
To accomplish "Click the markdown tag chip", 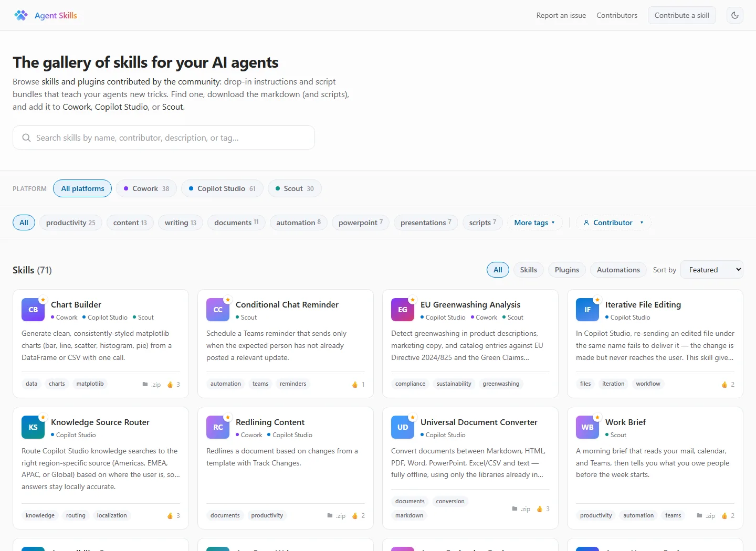I will pyautogui.click(x=409, y=515).
